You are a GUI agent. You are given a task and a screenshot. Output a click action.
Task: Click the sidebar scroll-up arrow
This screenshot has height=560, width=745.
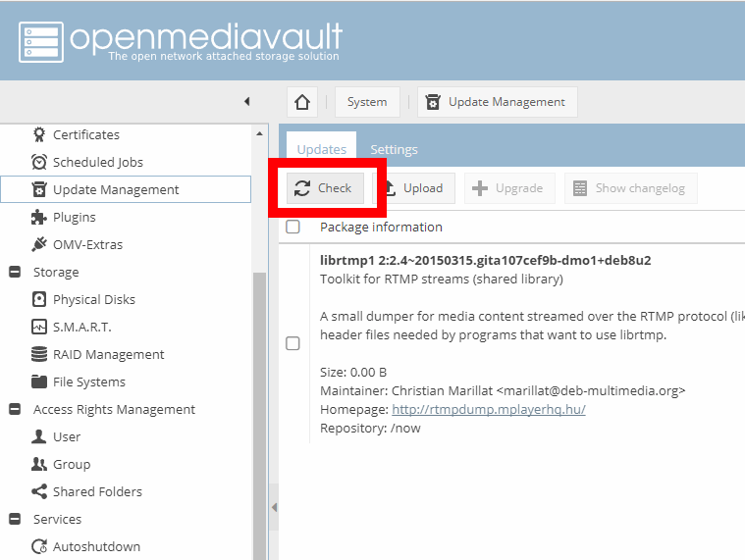(259, 133)
